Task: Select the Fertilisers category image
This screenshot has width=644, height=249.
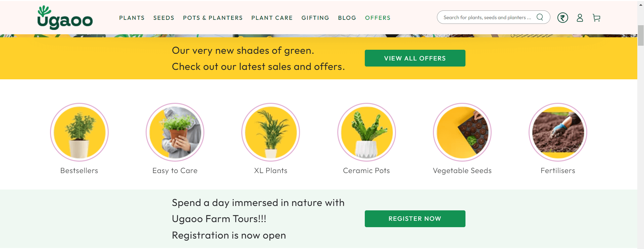Action: coord(558,132)
